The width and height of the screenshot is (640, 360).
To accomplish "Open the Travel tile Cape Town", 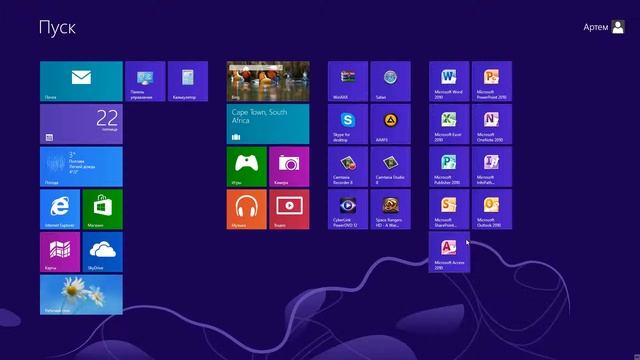I will click(x=268, y=124).
